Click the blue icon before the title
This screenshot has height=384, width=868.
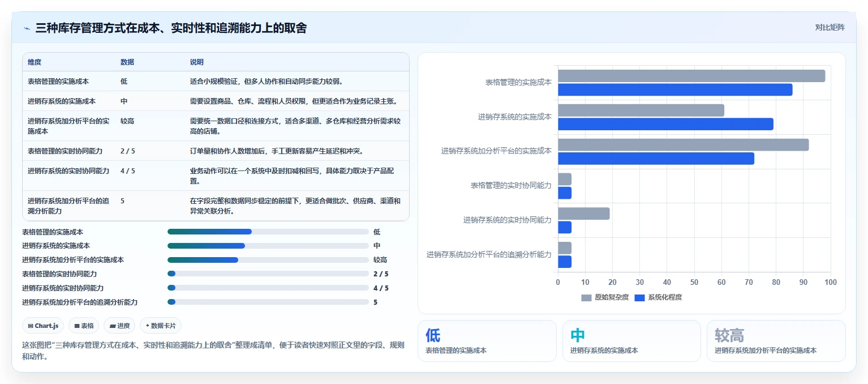tap(27, 28)
